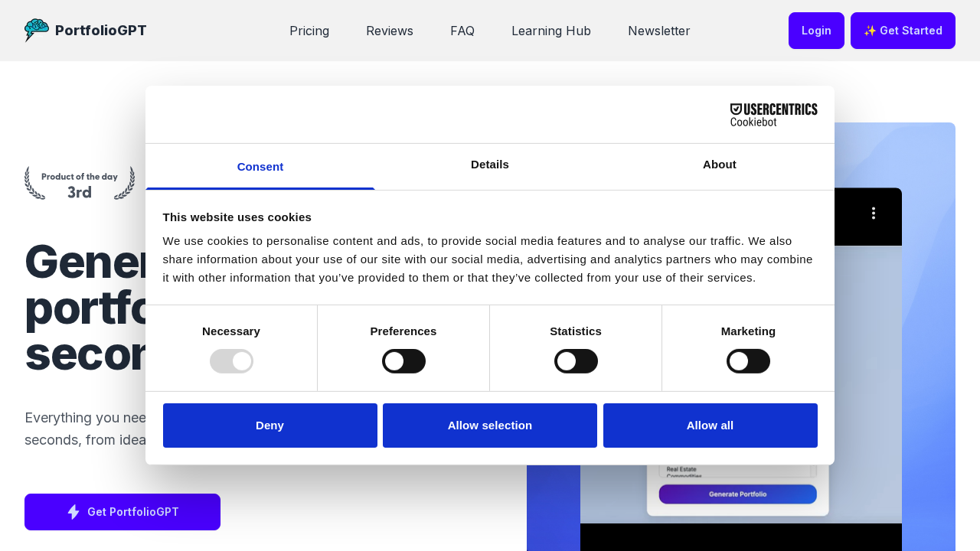
Task: Toggle the Necessary cookies switch
Action: (231, 361)
